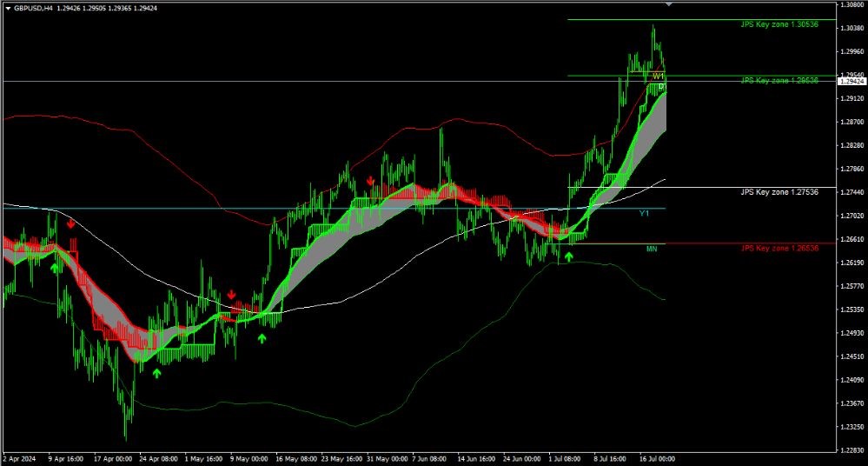Click the 1 May 16:00 time label
868x466 pixels.
point(203,459)
